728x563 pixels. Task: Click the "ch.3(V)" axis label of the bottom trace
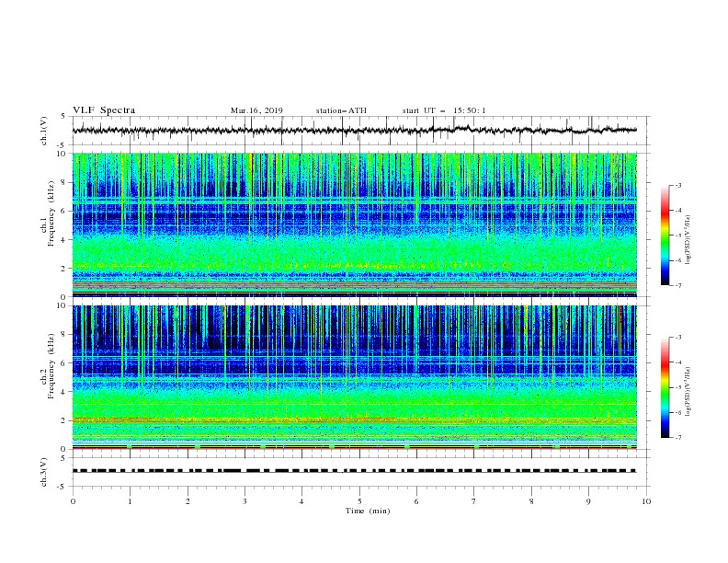pyautogui.click(x=44, y=472)
